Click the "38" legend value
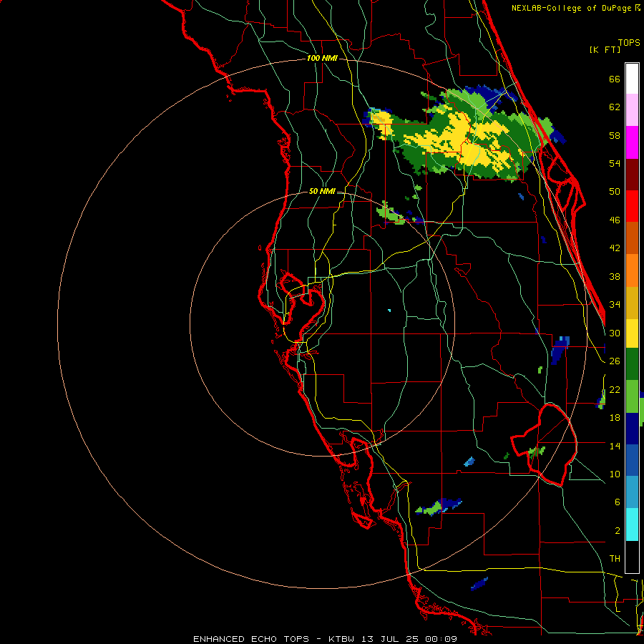Screen dimensions: 644x644 615,276
